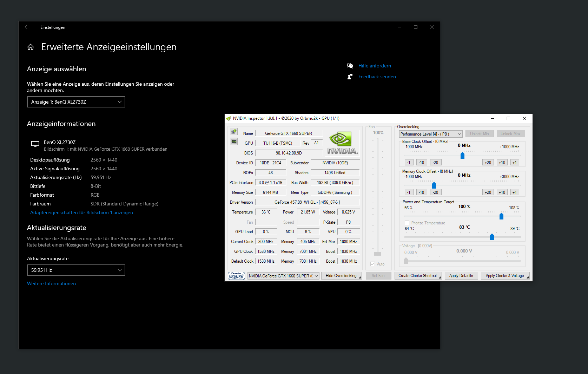
Task: Click the BIOS field 90.16.42.00.9D
Action: (x=289, y=153)
